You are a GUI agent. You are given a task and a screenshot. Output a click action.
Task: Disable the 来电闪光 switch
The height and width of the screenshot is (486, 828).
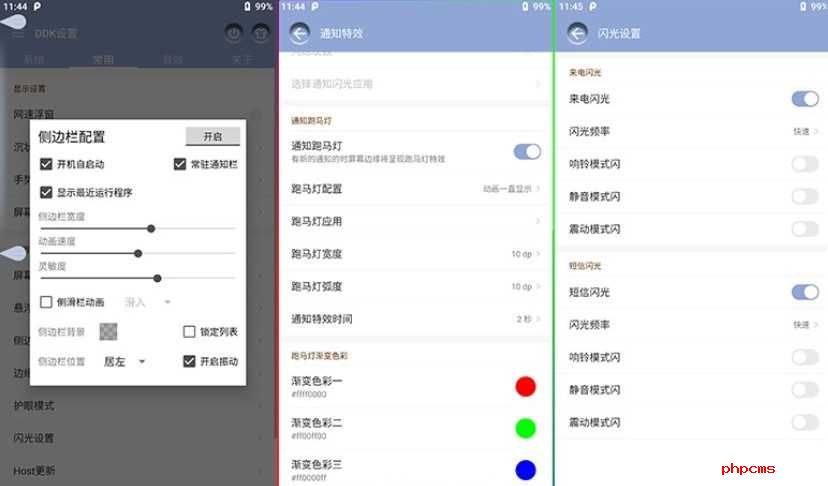click(805, 99)
